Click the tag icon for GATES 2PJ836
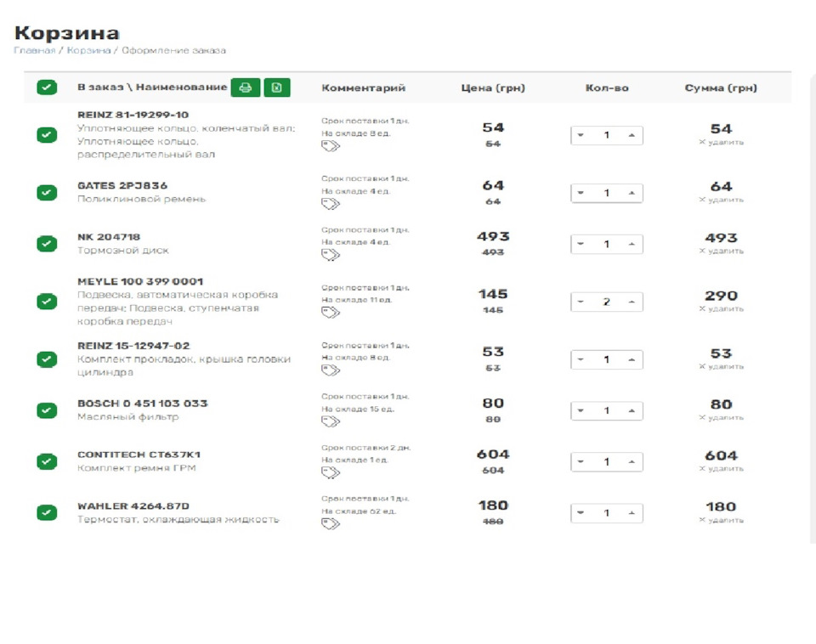The image size is (816, 644). click(x=331, y=204)
